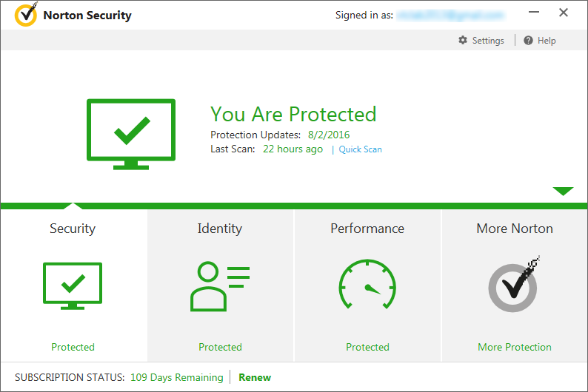
Task: Click the Renew subscription link
Action: pos(255,377)
